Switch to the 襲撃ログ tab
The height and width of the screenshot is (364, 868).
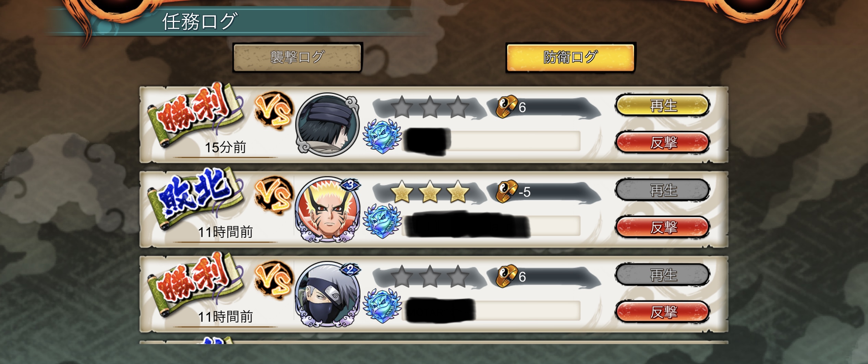297,57
